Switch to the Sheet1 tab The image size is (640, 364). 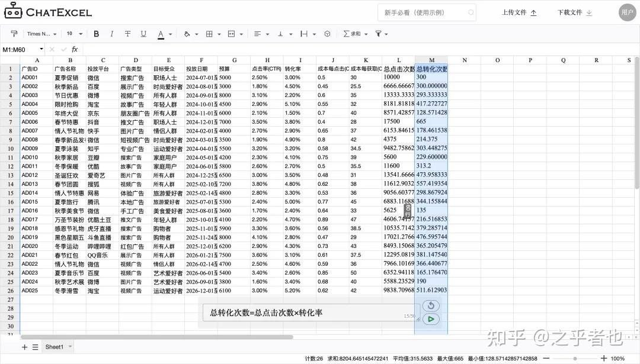coord(56,346)
